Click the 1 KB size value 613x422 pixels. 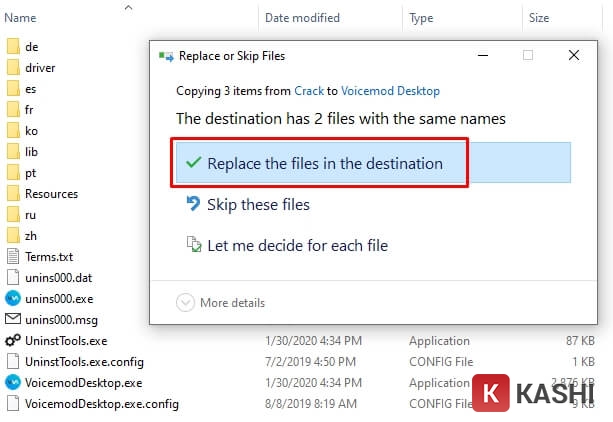[x=584, y=362]
